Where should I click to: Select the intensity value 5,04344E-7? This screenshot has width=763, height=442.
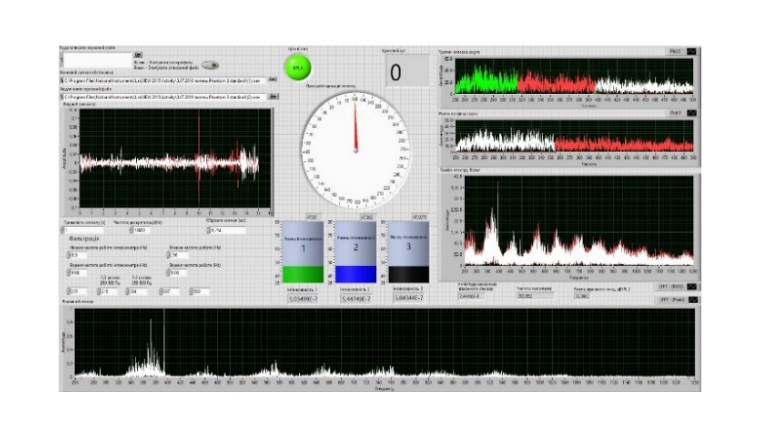pyautogui.click(x=409, y=298)
